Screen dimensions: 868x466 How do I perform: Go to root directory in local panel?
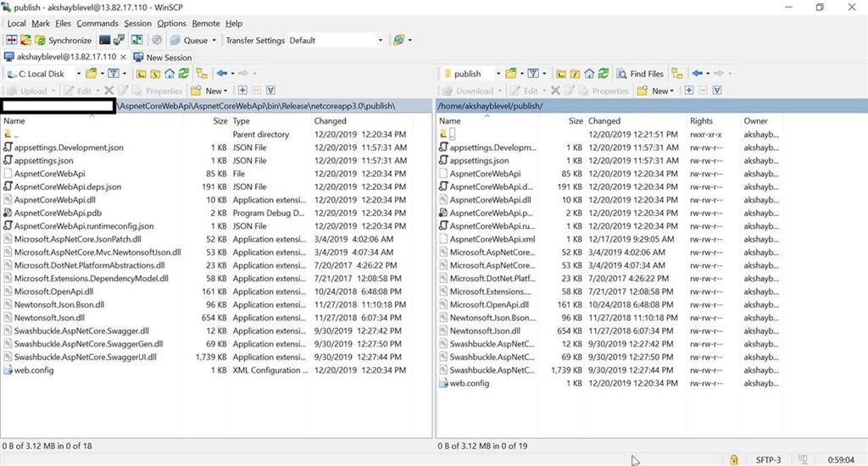[x=156, y=74]
